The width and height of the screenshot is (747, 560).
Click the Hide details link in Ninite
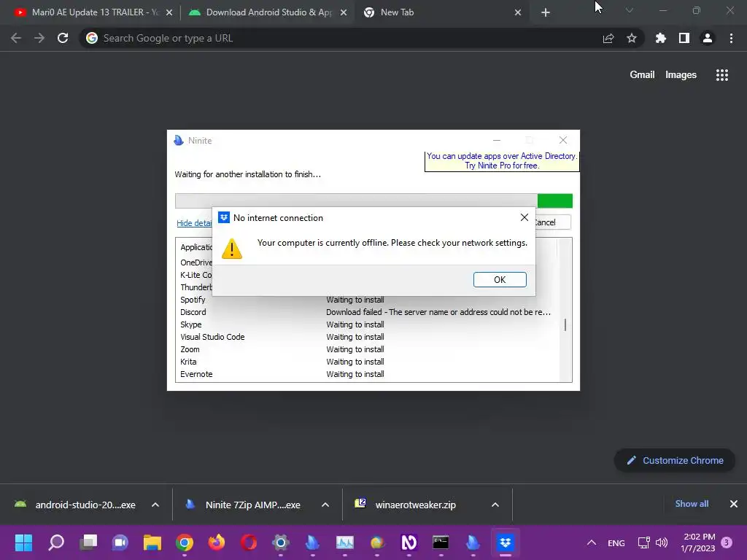pyautogui.click(x=194, y=223)
